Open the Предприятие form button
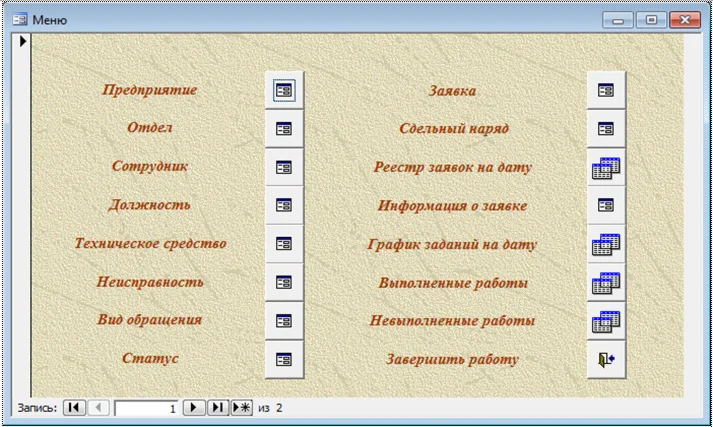This screenshot has height=427, width=713. (x=284, y=90)
